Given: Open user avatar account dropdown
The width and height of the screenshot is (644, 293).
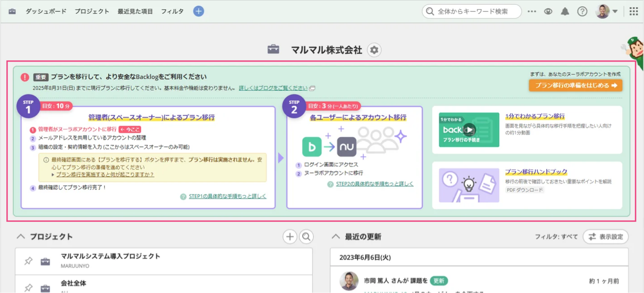Looking at the screenshot, I should click(606, 12).
